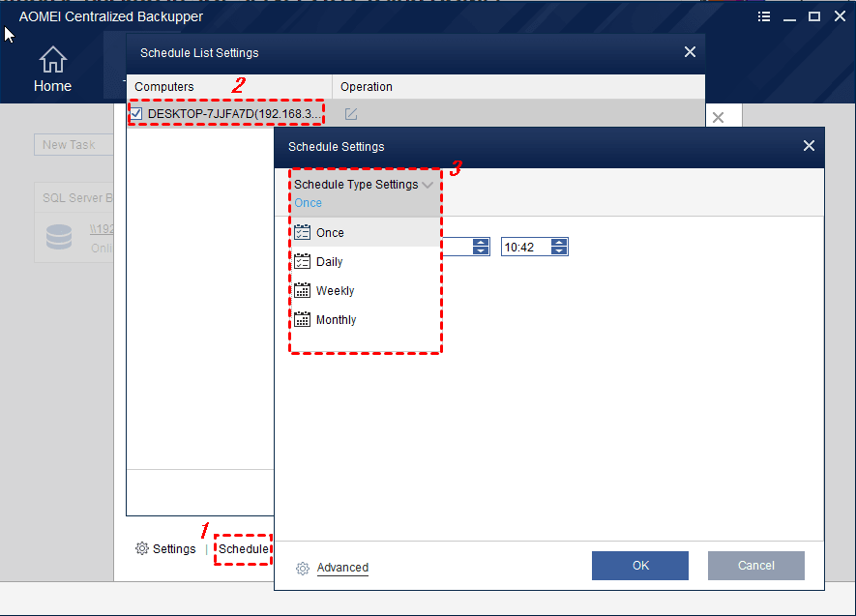Uncheck the DESKTOP-7JJFA7D computer entry
This screenshot has height=616, width=856.
coord(135,112)
